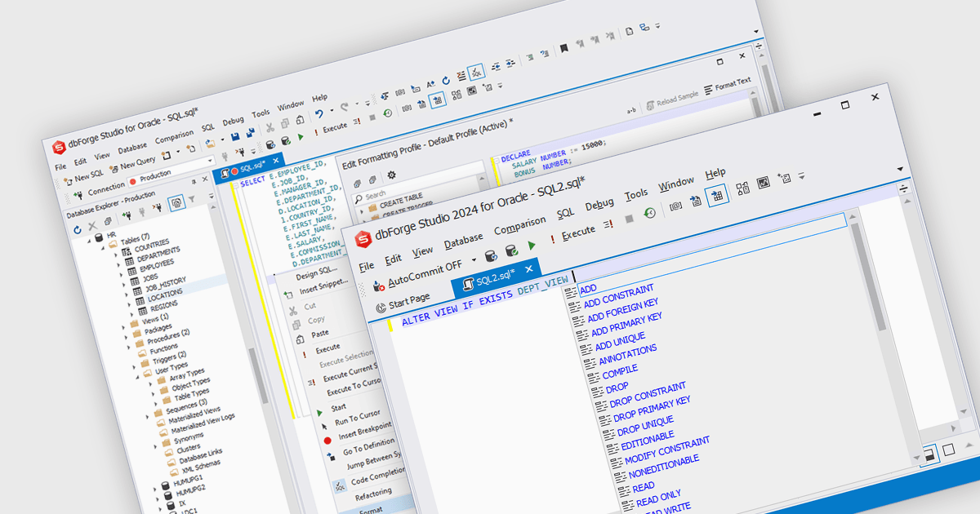
Task: Choose ADD CONSTRAINT from the completion list
Action: 618,296
